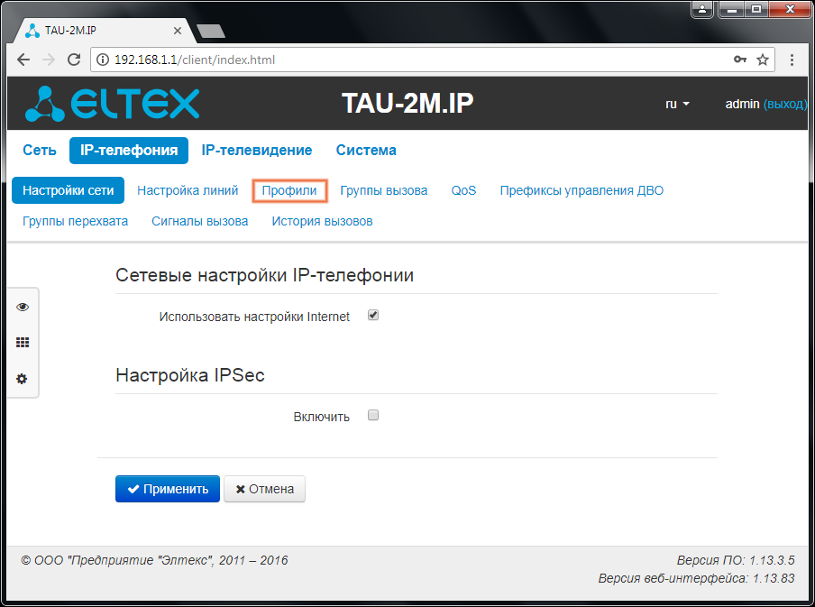Reload the page with the refresh icon
Image resolution: width=815 pixels, height=607 pixels.
74,60
